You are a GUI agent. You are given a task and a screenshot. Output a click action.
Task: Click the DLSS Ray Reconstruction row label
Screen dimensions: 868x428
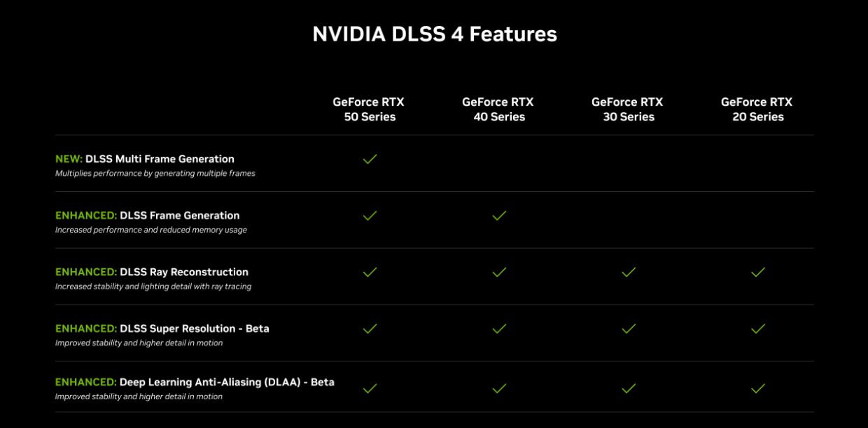point(183,272)
